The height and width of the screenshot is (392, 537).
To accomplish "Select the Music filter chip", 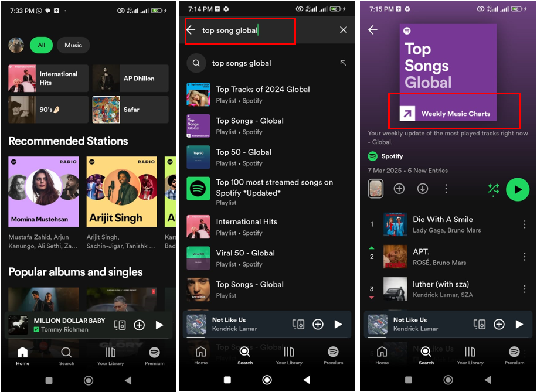I will pos(73,45).
